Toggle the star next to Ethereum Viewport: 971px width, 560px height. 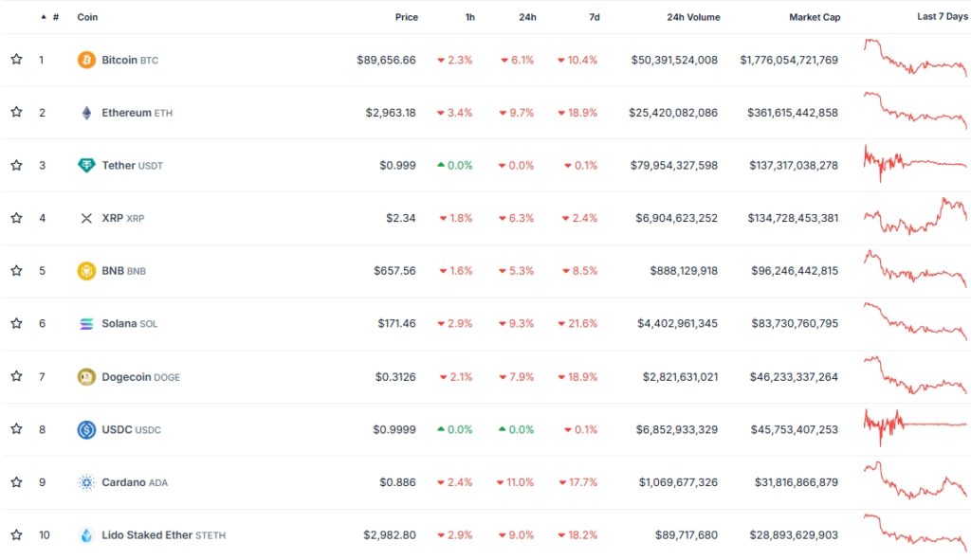15,112
